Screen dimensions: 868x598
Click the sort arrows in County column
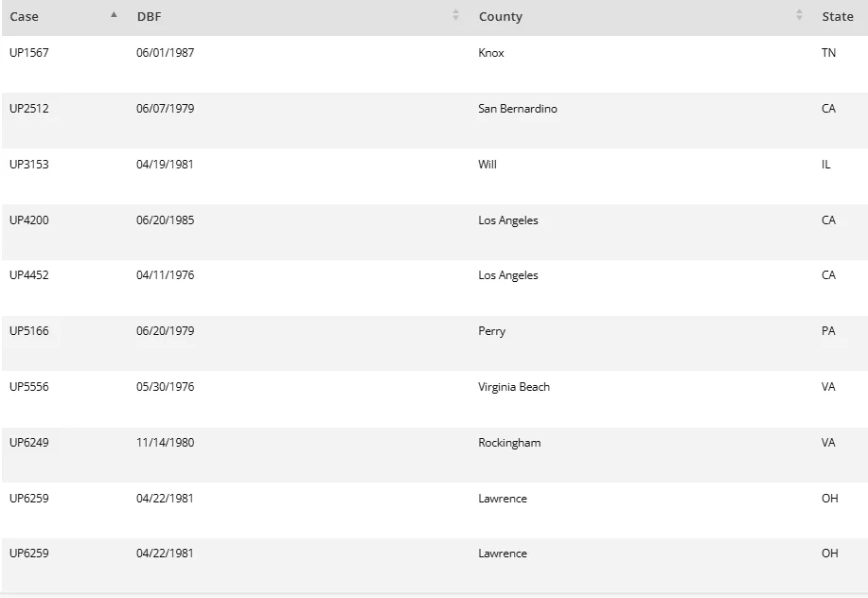(799, 15)
